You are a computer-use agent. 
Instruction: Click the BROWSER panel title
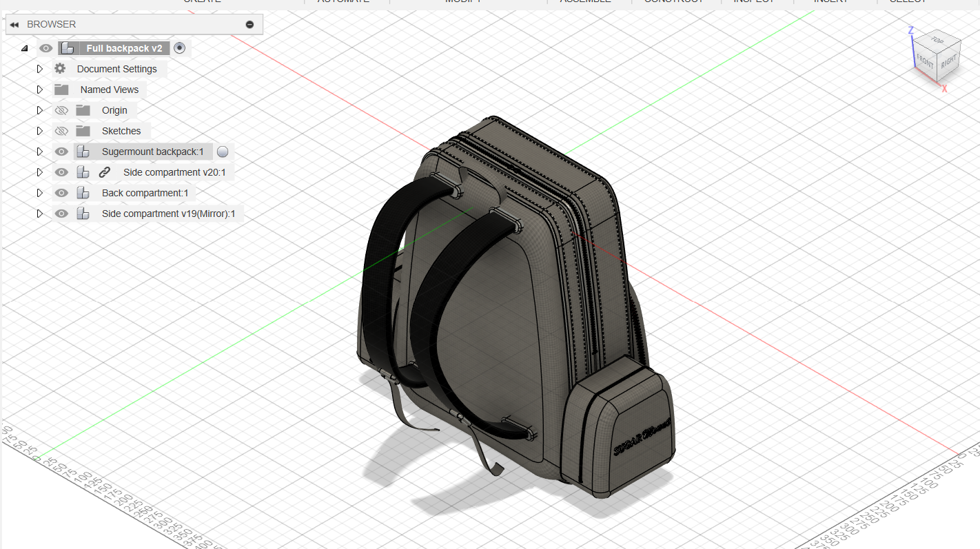pyautogui.click(x=52, y=24)
